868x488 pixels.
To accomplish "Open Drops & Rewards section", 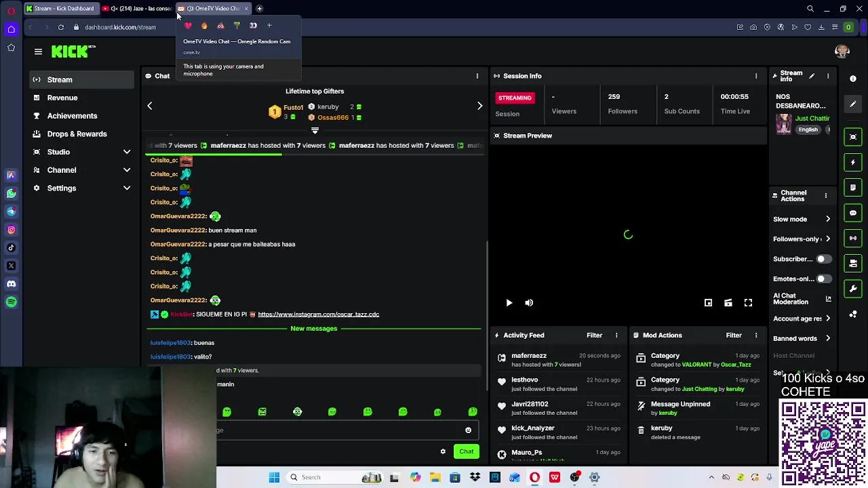I will point(82,134).
